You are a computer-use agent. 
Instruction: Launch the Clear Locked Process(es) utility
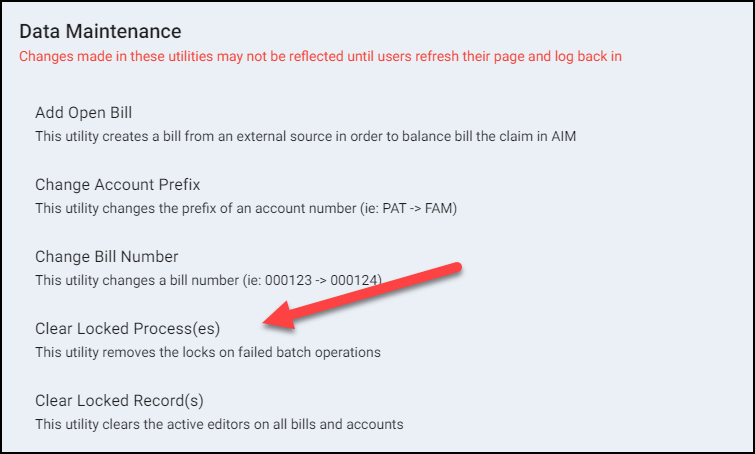(x=127, y=328)
